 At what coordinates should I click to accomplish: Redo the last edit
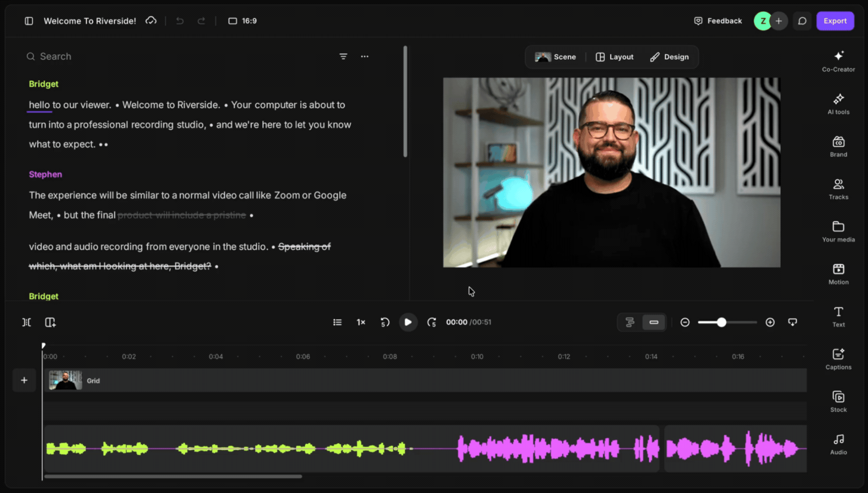pyautogui.click(x=201, y=21)
